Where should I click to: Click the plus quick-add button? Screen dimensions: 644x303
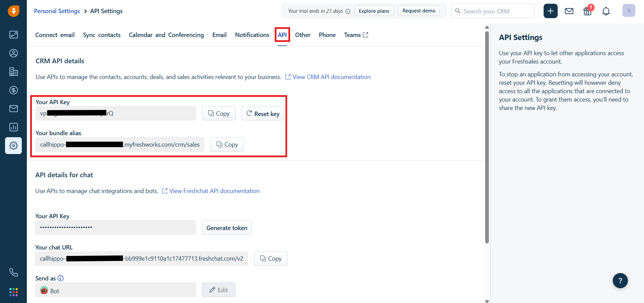point(550,11)
